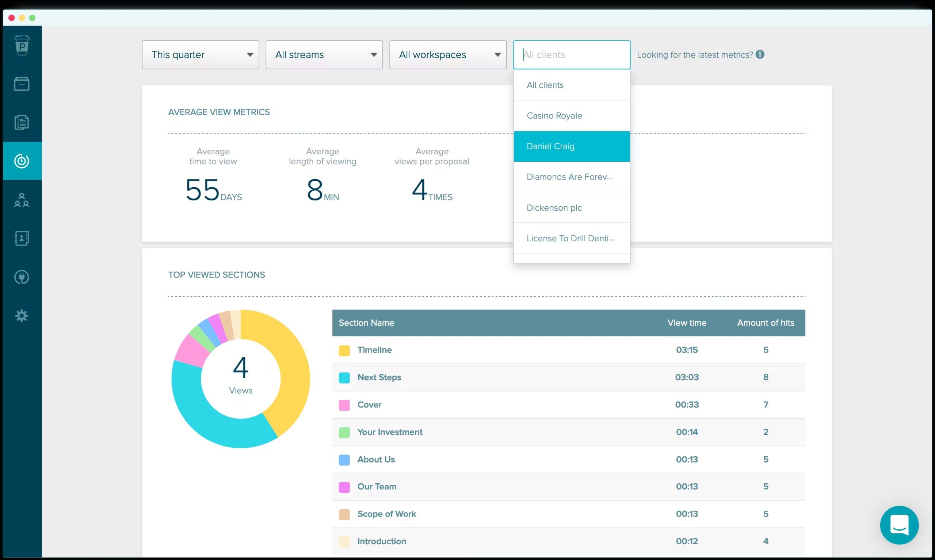Click the 2 hits for Your Investment
This screenshot has height=560, width=935.
pos(766,432)
